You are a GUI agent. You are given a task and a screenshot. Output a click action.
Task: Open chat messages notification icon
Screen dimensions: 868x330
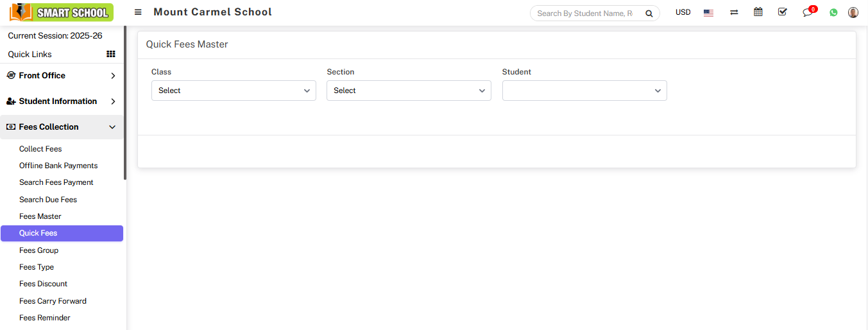(x=808, y=13)
